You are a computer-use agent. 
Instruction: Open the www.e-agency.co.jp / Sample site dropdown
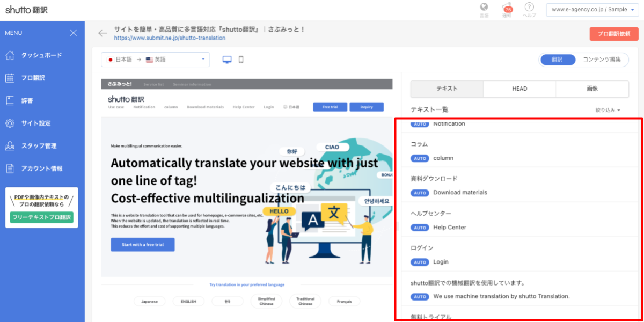pos(592,10)
